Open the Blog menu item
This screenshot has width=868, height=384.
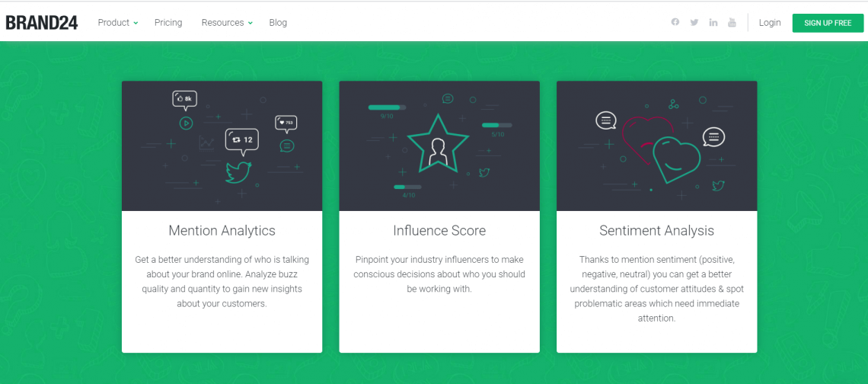tap(278, 23)
